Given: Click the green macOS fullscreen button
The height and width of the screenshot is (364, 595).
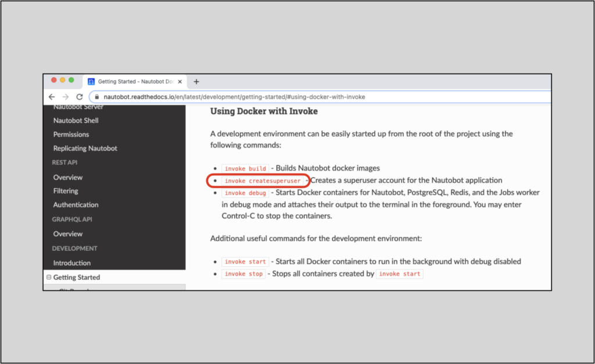Looking at the screenshot, I should point(71,80).
